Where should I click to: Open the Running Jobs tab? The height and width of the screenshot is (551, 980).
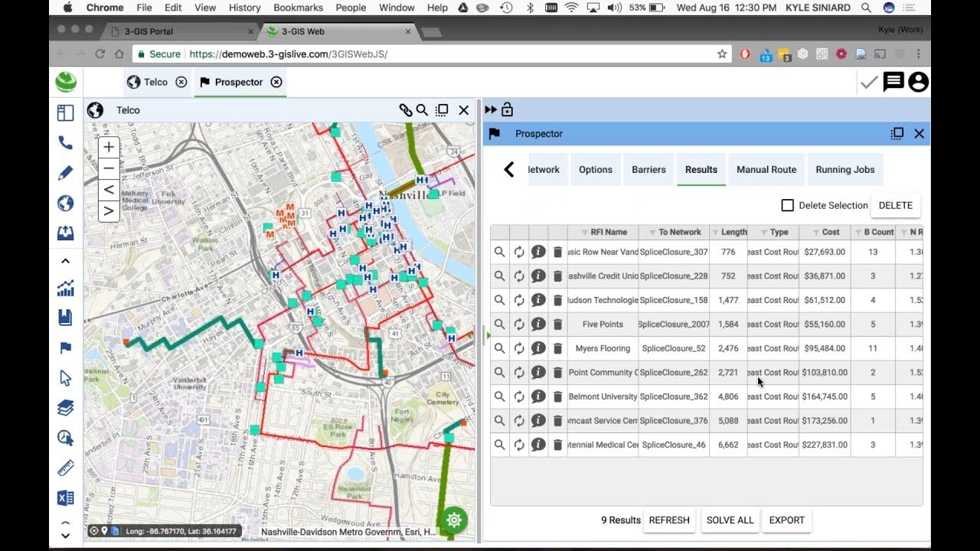click(x=845, y=170)
